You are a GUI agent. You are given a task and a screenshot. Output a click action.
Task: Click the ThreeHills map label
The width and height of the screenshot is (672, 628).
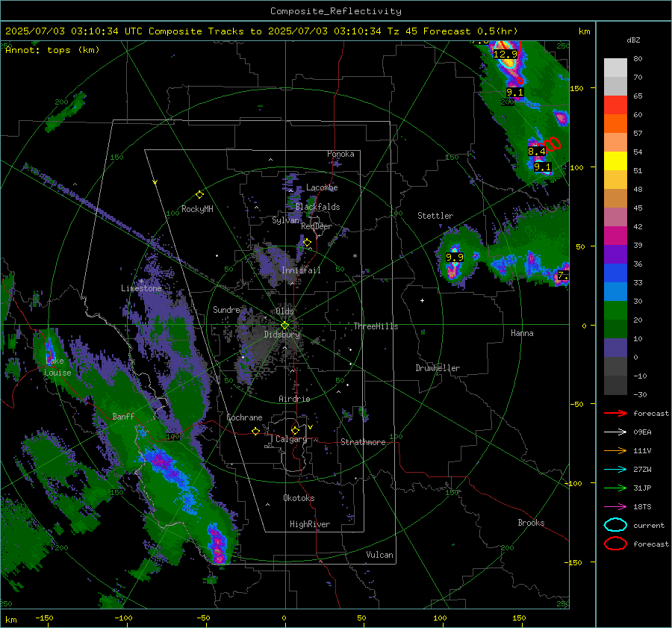(x=376, y=326)
